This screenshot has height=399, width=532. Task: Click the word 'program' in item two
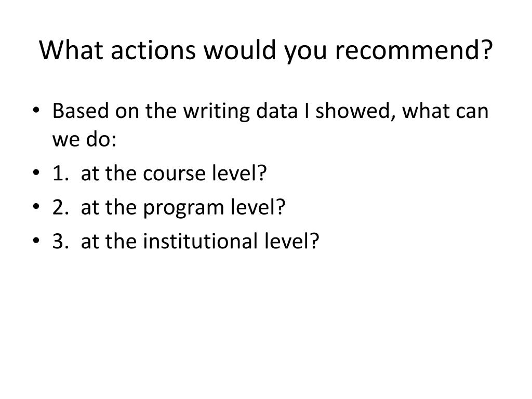point(183,208)
